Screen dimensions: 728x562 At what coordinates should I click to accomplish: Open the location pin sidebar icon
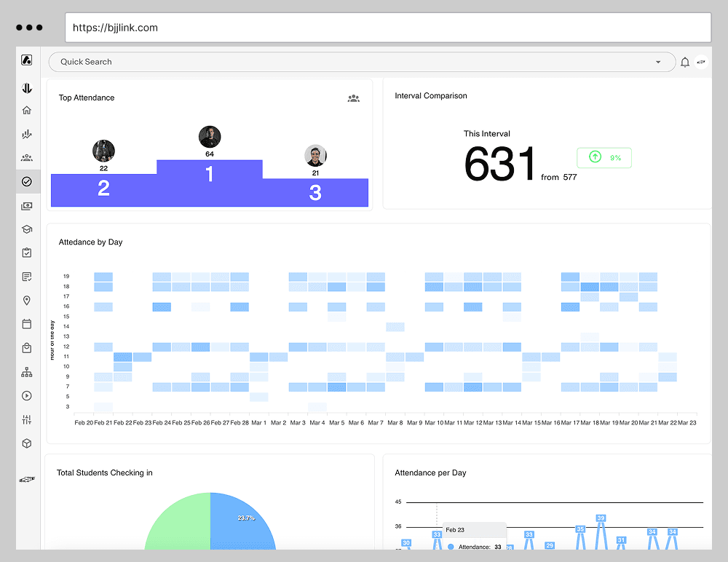(27, 301)
